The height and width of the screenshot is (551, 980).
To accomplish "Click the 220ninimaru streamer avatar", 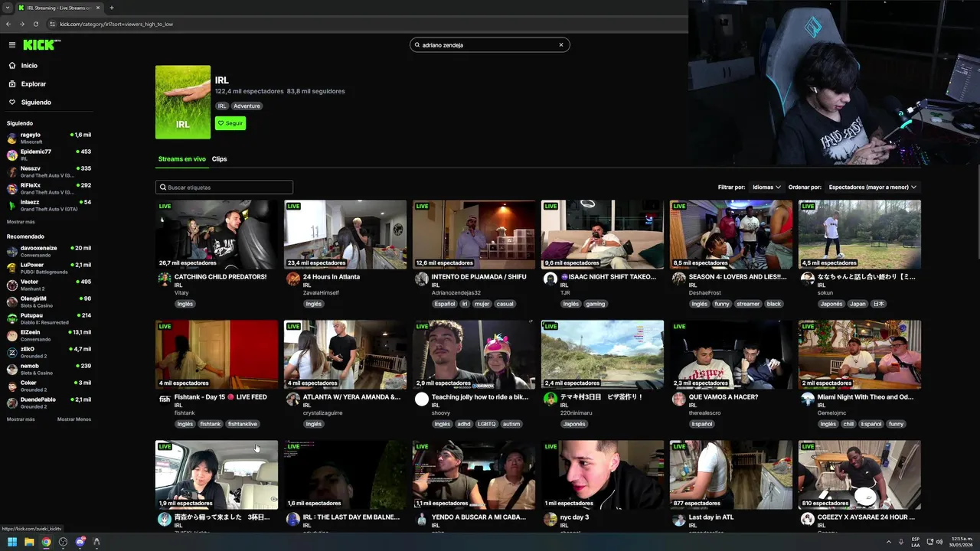I will [550, 399].
